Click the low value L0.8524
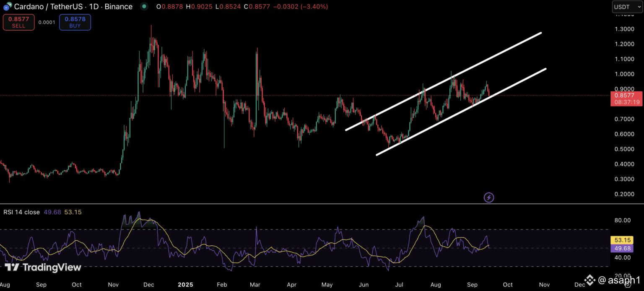644x291 pixels. (228, 7)
